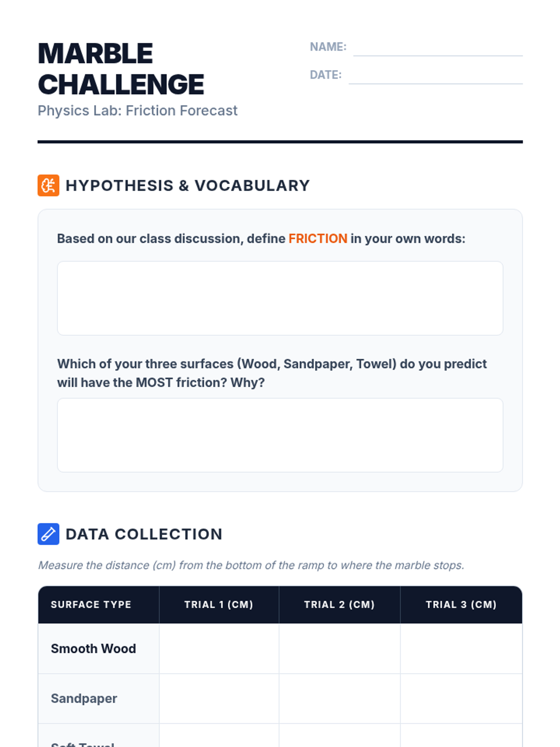Screen dimensions: 560x747
Task: Click the TRIAL 2 (CM) column header
Action: tap(339, 605)
